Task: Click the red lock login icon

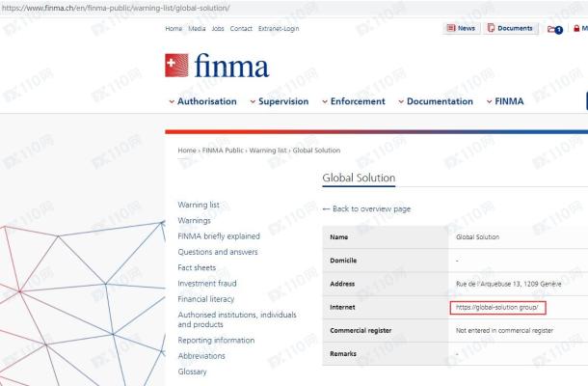Action: tap(576, 28)
